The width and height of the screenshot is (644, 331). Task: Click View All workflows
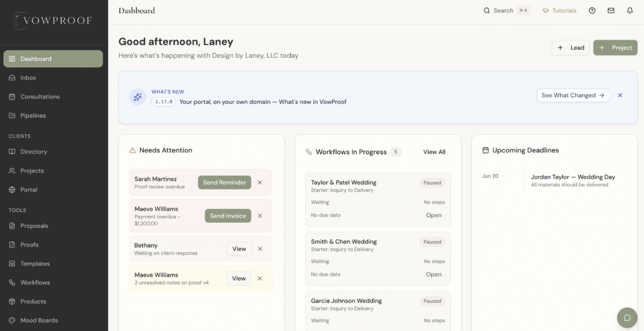click(434, 152)
